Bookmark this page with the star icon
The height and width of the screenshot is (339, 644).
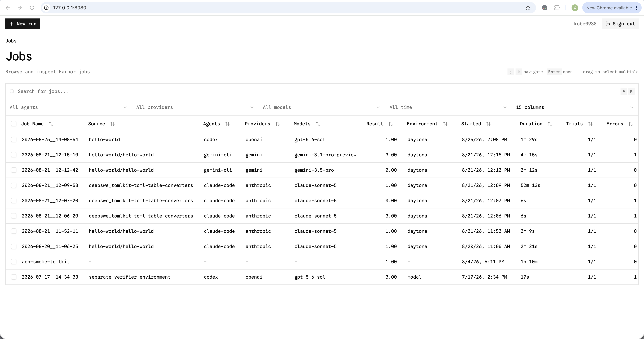tap(528, 8)
